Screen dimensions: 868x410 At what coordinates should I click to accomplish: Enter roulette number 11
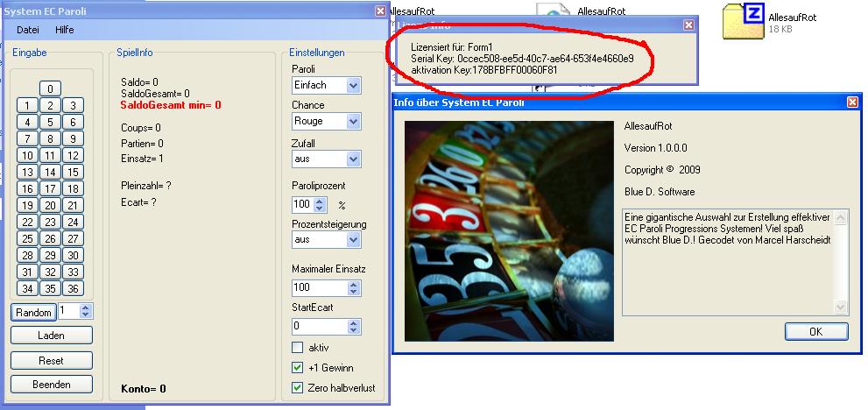(x=51, y=156)
